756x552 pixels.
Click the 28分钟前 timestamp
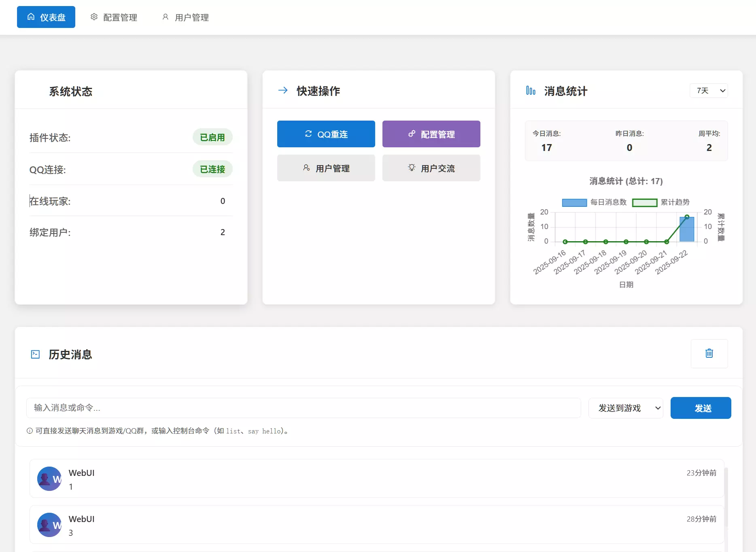(701, 519)
